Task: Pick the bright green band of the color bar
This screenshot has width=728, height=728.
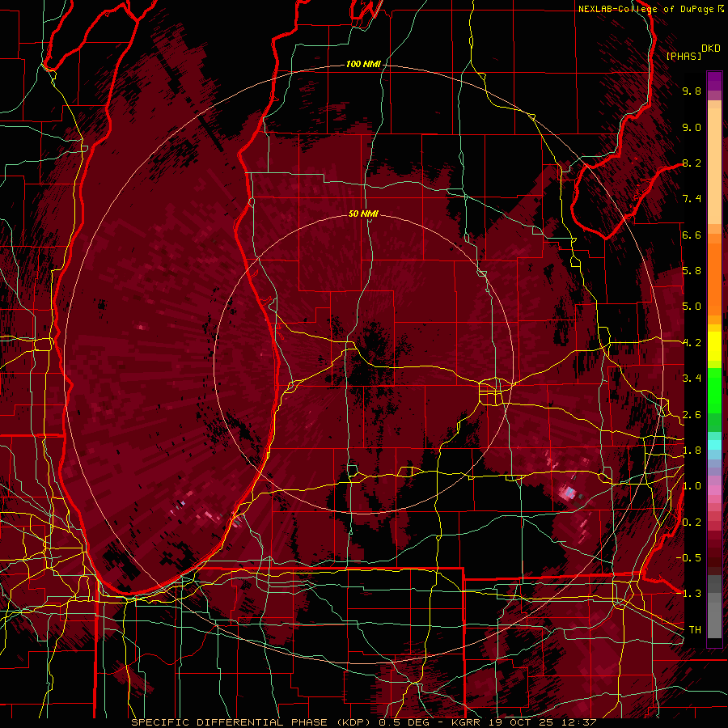Action: pos(714,390)
